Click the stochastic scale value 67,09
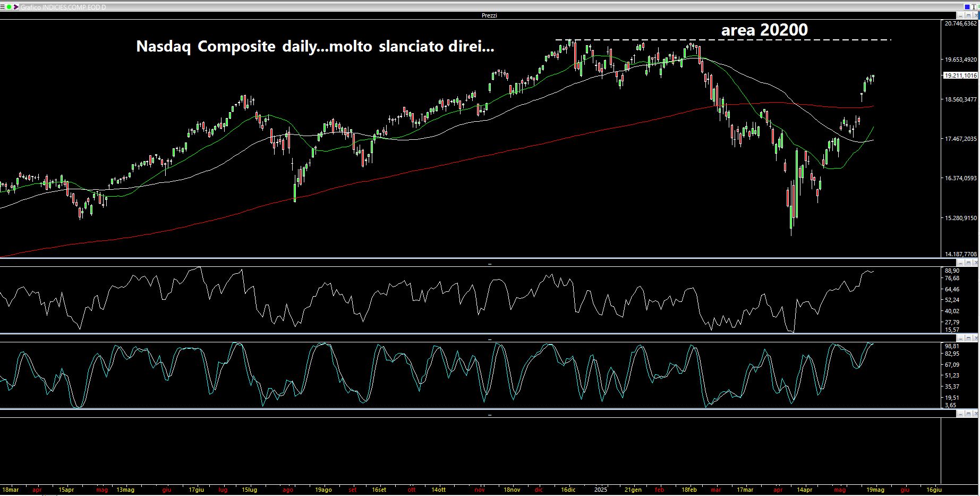Screen dimensions: 980x496 click(952, 365)
